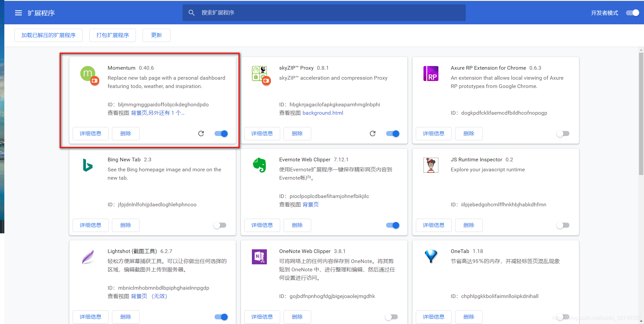Enable the JS Runtime Inspector extension
This screenshot has height=324, width=644.
[563, 225]
